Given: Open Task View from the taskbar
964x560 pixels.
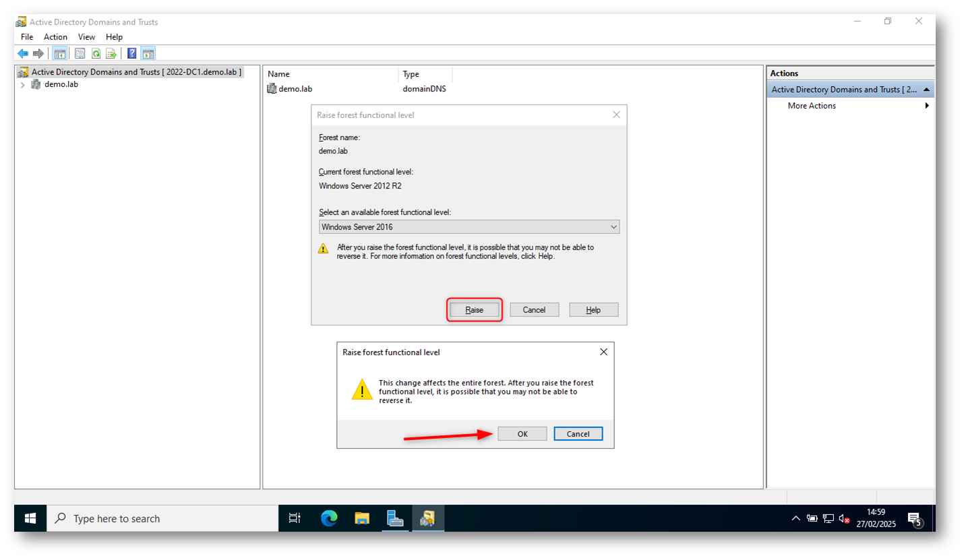Looking at the screenshot, I should [x=295, y=518].
